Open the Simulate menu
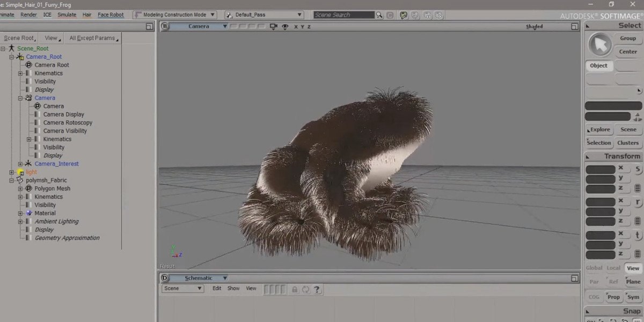The image size is (644, 322). 67,14
